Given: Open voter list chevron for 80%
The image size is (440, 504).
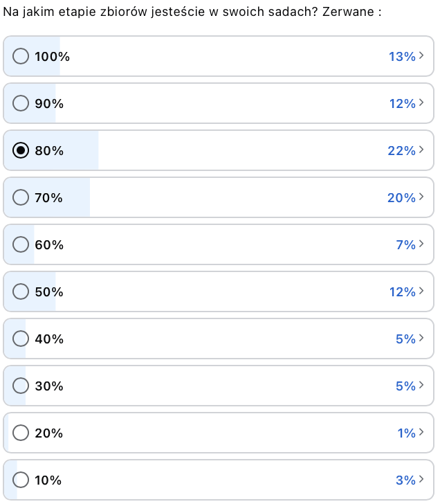Looking at the screenshot, I should 421,150.
